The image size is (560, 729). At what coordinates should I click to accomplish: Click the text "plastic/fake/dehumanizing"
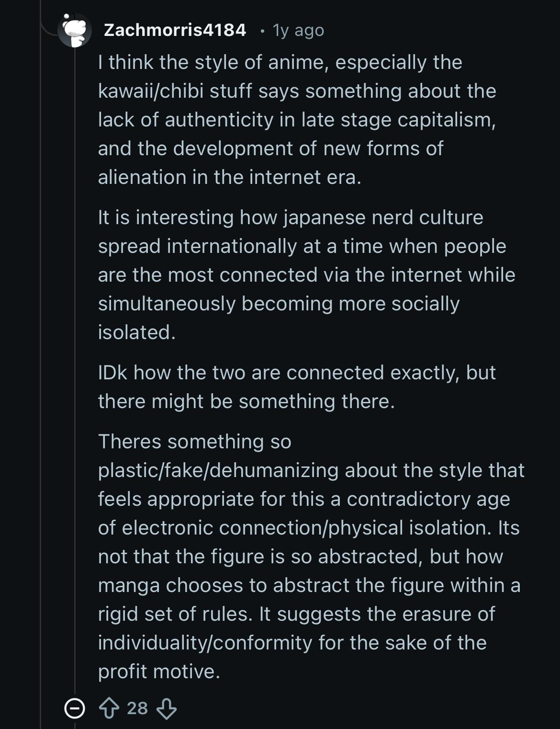tap(218, 470)
